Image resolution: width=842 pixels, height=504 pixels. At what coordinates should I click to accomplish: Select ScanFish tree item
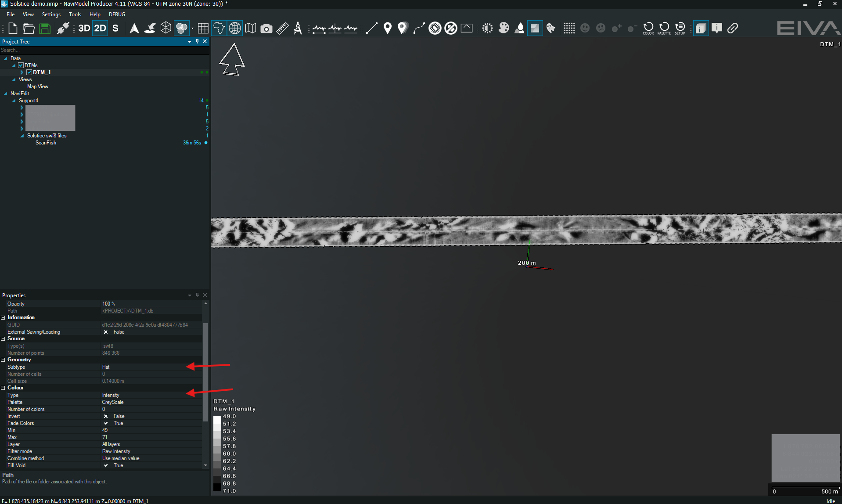46,143
